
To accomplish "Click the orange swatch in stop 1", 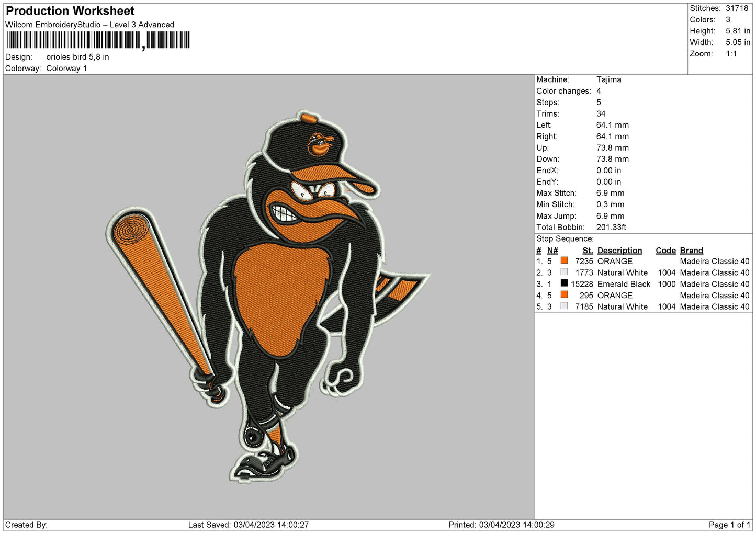I will point(564,260).
